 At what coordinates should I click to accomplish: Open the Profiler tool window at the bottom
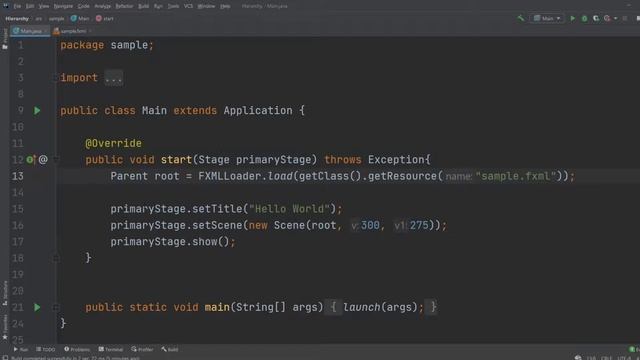tap(142, 349)
